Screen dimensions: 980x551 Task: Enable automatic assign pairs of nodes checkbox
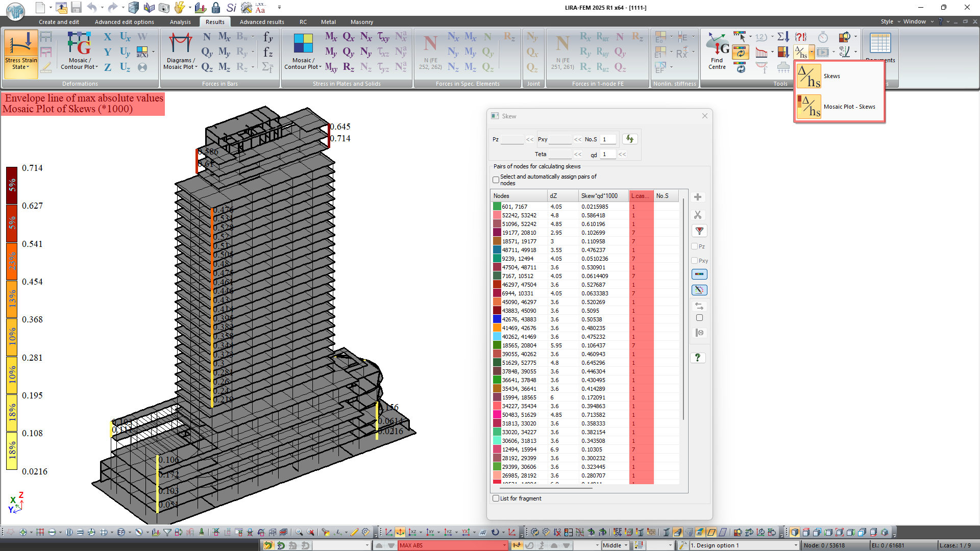pyautogui.click(x=496, y=180)
